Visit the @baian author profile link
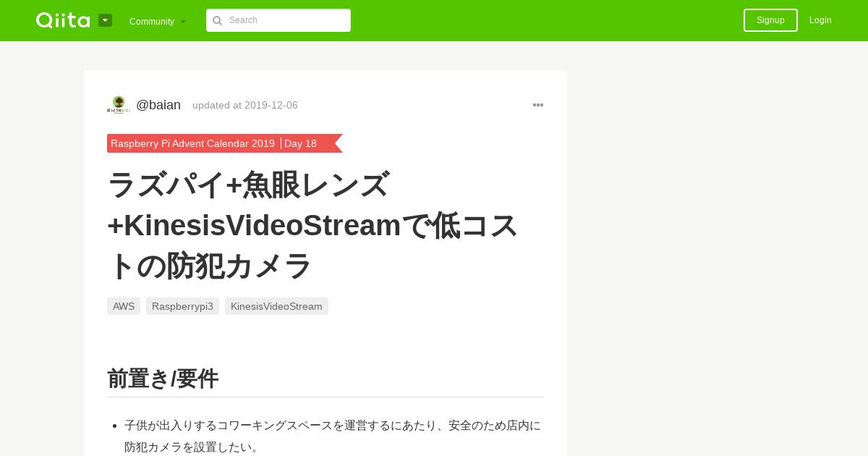Image resolution: width=868 pixels, height=456 pixels. [x=158, y=105]
